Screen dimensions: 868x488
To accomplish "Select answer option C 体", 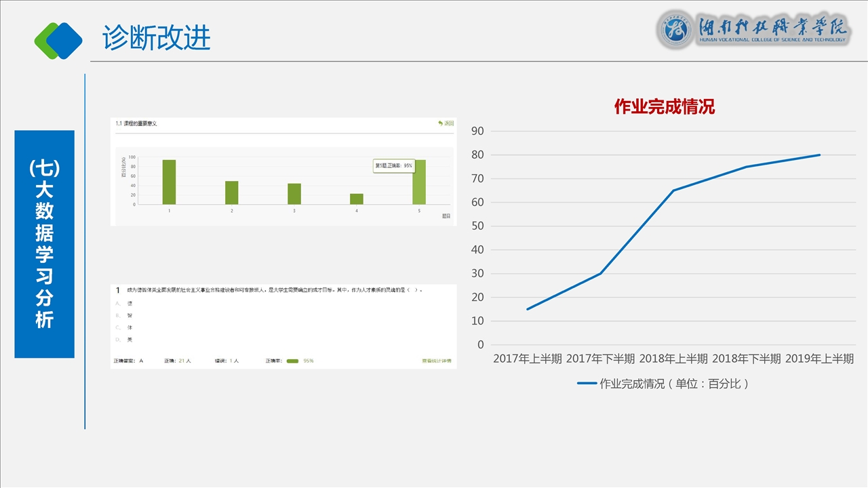I will coord(130,327).
